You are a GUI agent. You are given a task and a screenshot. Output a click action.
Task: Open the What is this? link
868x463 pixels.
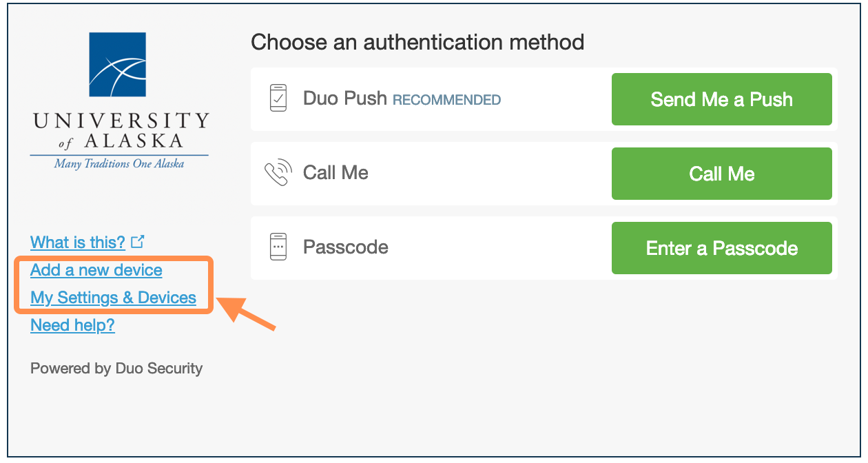78,243
